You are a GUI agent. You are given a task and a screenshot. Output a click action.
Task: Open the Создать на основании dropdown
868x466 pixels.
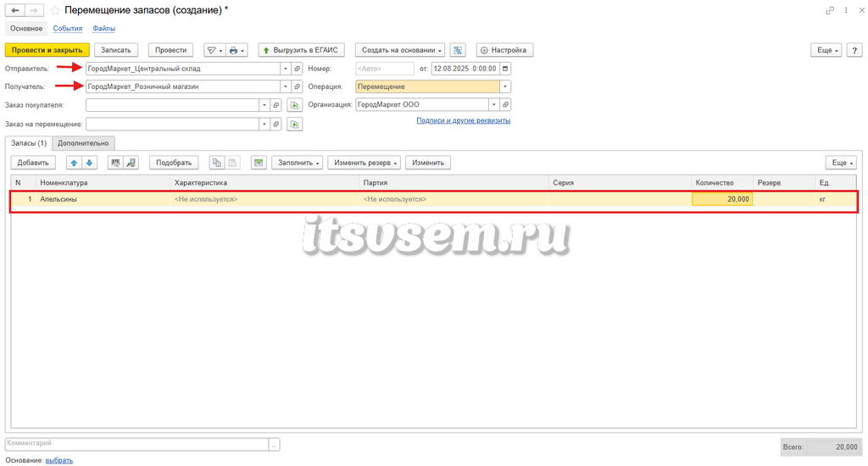tap(400, 50)
